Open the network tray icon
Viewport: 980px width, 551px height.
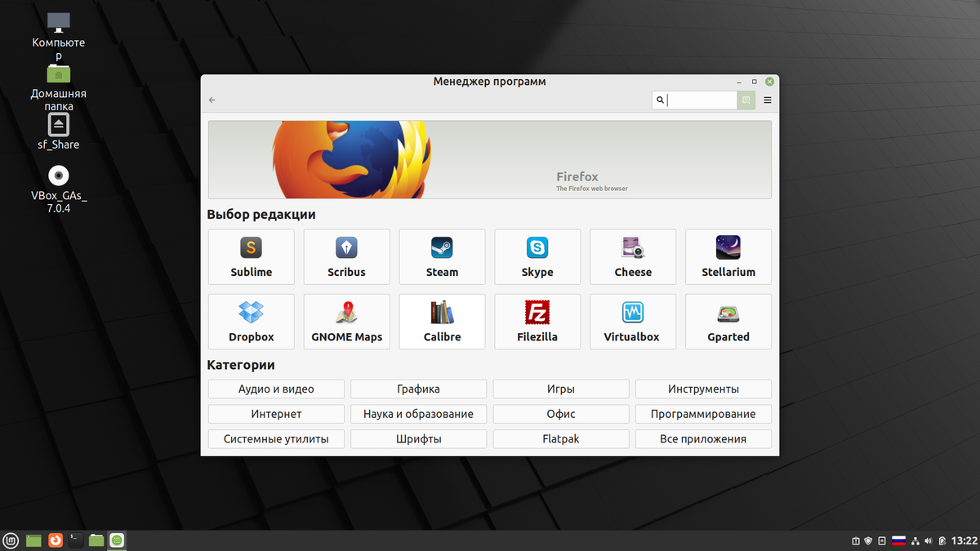click(915, 540)
